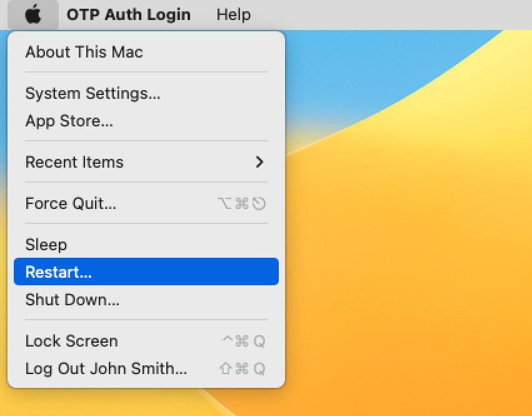
Task: Select Lock Screen
Action: point(71,341)
